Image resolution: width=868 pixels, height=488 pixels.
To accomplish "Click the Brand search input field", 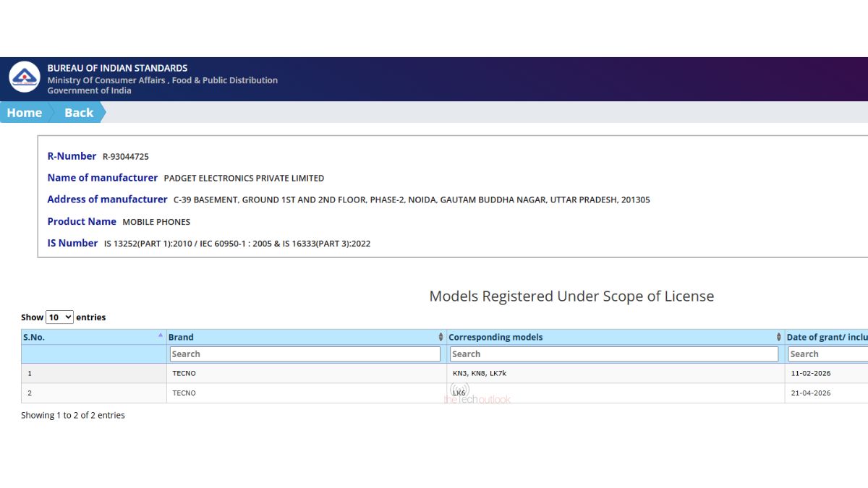I will click(x=305, y=354).
